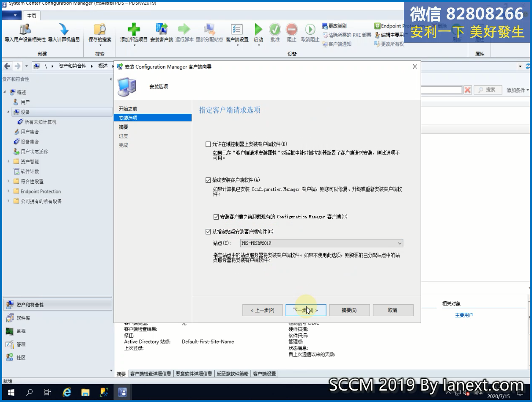Open Community workspace (社区)
The image size is (532, 402).
(x=58, y=358)
